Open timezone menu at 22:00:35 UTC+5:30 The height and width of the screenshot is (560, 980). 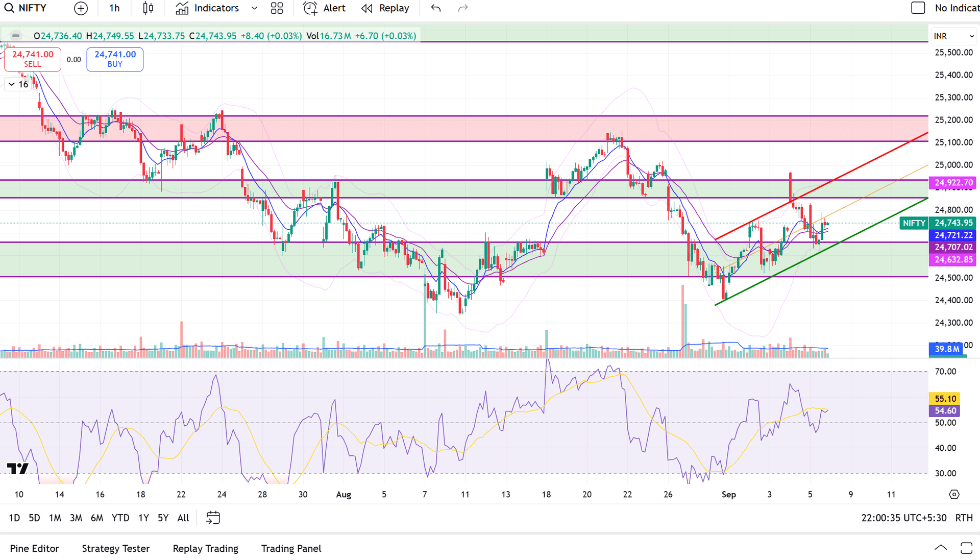pos(904,518)
